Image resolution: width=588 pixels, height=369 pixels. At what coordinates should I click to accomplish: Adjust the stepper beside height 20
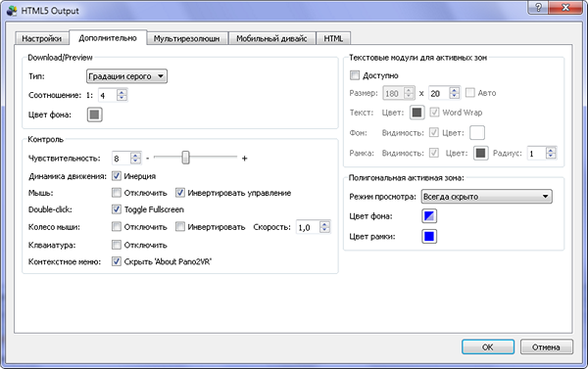pyautogui.click(x=455, y=93)
